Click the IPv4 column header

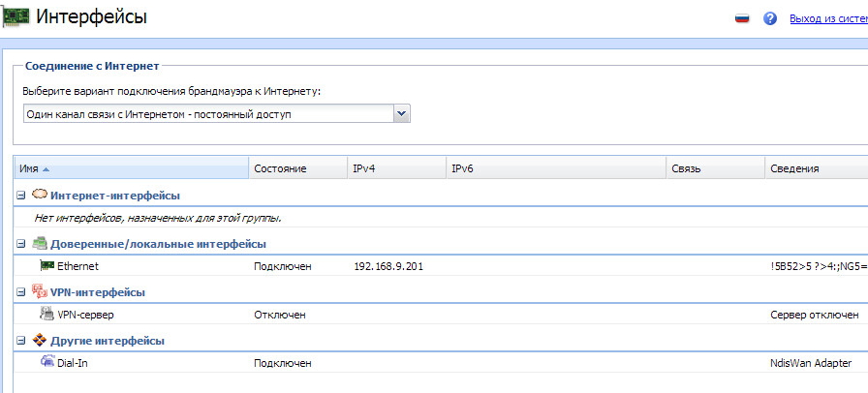point(363,168)
